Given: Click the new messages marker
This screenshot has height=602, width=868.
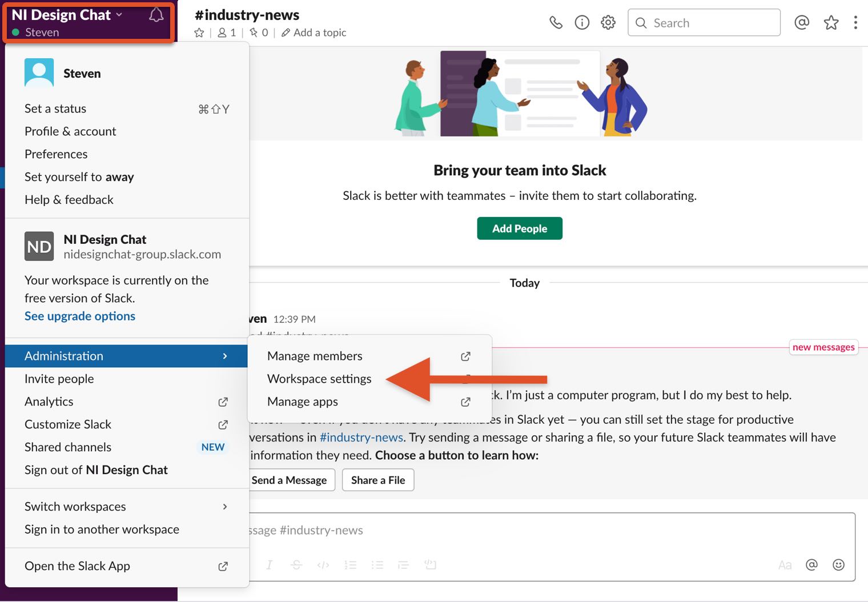Looking at the screenshot, I should pos(823,347).
